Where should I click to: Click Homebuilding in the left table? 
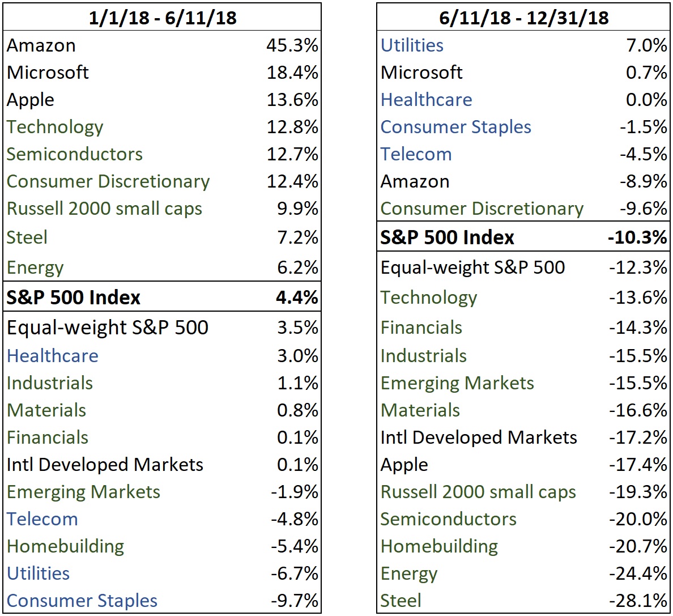66,546
